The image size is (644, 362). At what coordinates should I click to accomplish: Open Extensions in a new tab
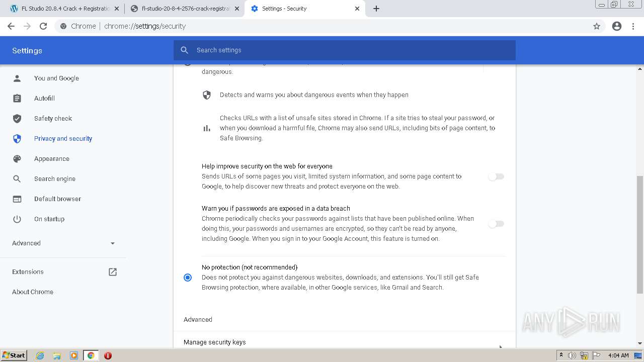pos(63,272)
